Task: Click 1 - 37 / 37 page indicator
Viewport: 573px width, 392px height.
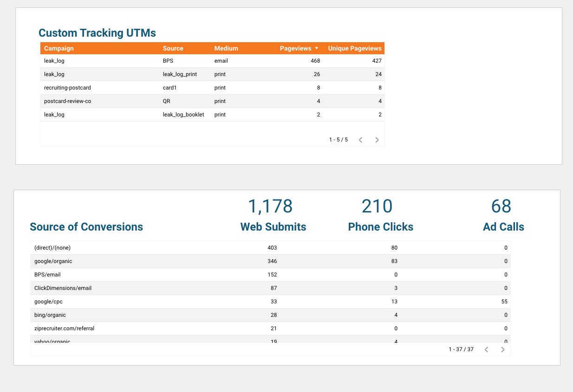Action: [x=461, y=349]
